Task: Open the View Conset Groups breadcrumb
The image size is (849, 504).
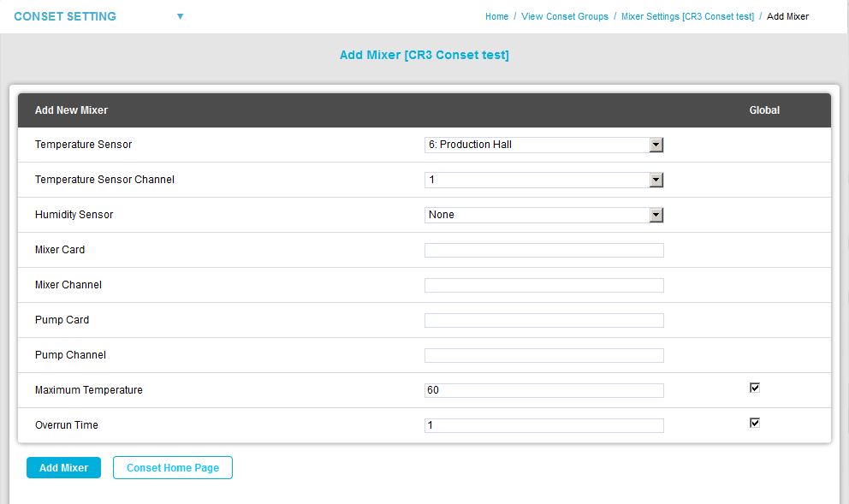Action: coord(565,16)
